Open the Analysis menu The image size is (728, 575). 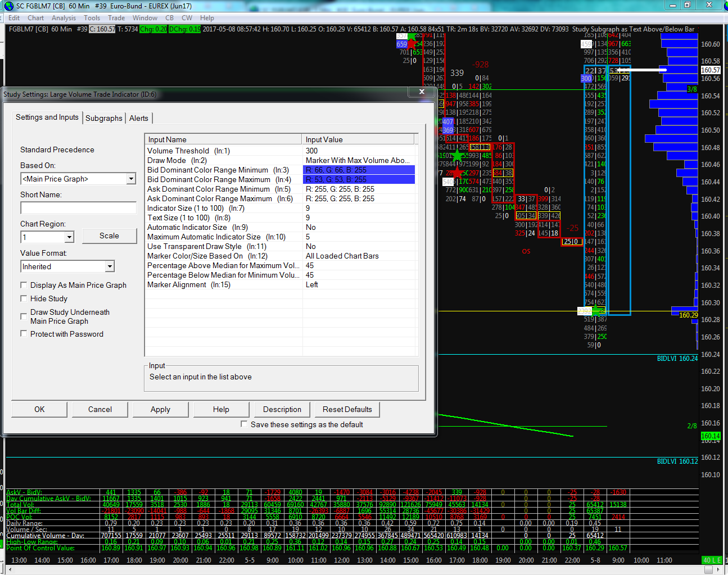coord(64,18)
